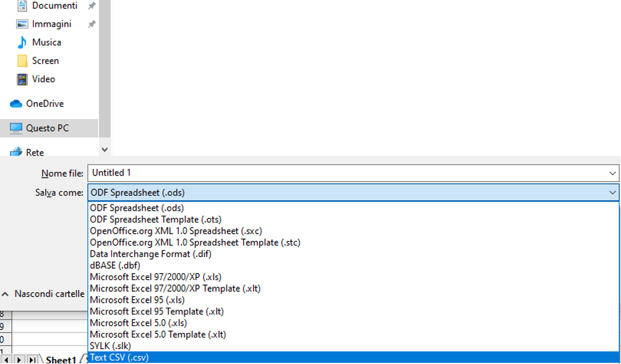Choose ODF Spreadsheet Template (.ots)
The height and width of the screenshot is (364, 621).
(x=353, y=219)
